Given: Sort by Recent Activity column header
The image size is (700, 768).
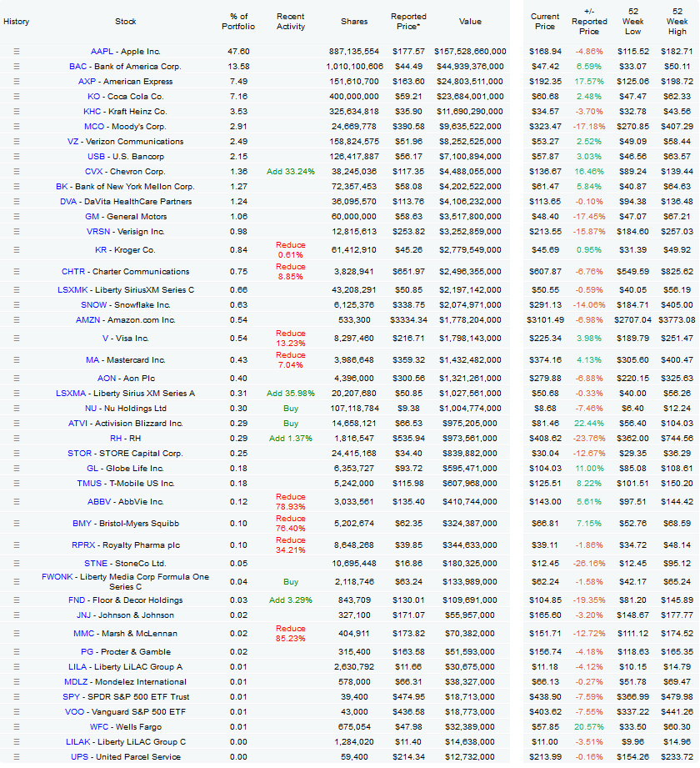Looking at the screenshot, I should tap(291, 22).
